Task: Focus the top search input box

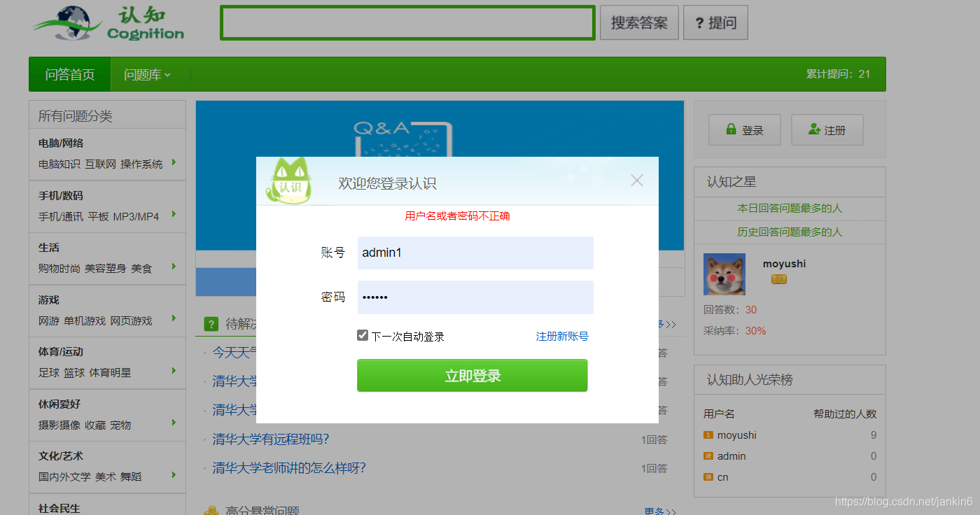Action: (x=407, y=23)
